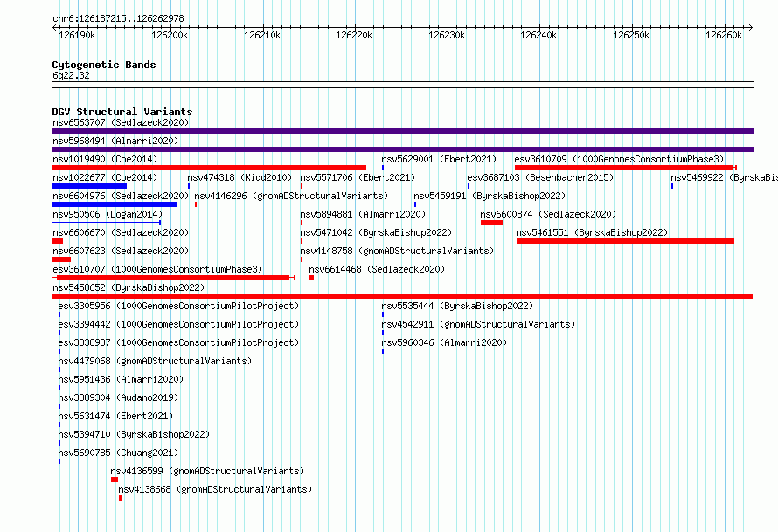
Task: Click the Cytogenetic Bands track title
Action: (x=104, y=65)
